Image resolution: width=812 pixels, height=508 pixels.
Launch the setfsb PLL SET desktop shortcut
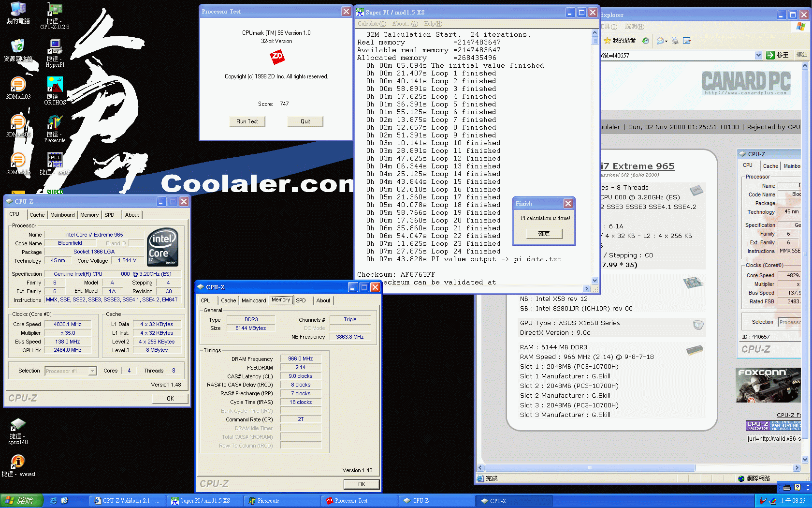pyautogui.click(x=55, y=164)
